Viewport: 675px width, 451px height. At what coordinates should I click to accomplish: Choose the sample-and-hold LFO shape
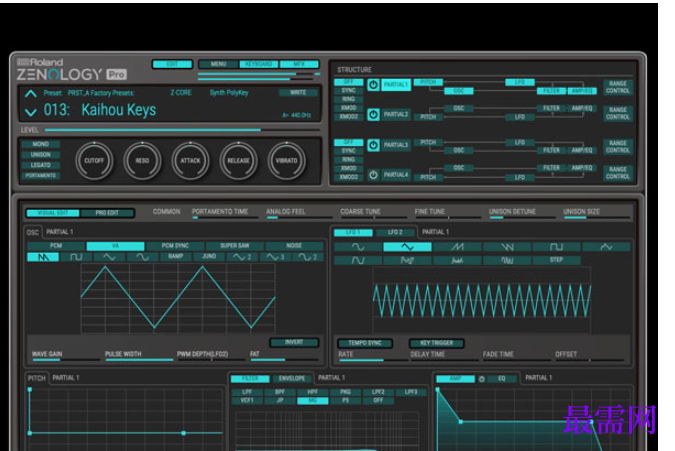coord(407,260)
